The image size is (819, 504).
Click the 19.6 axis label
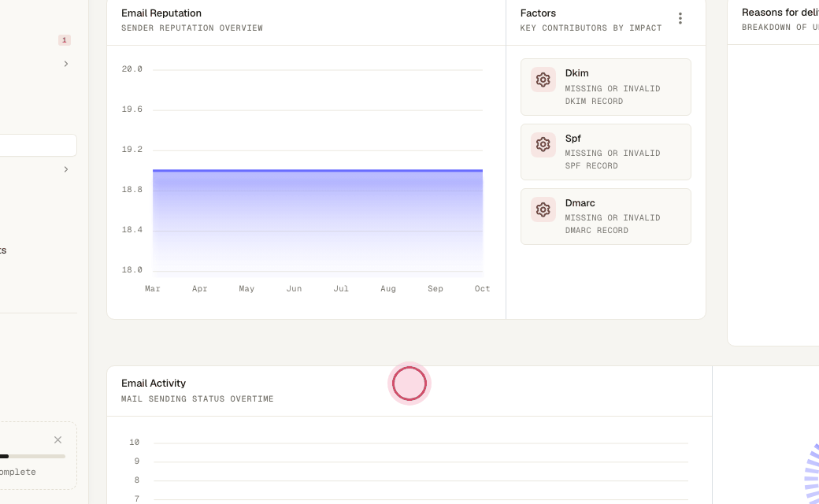[x=132, y=109]
